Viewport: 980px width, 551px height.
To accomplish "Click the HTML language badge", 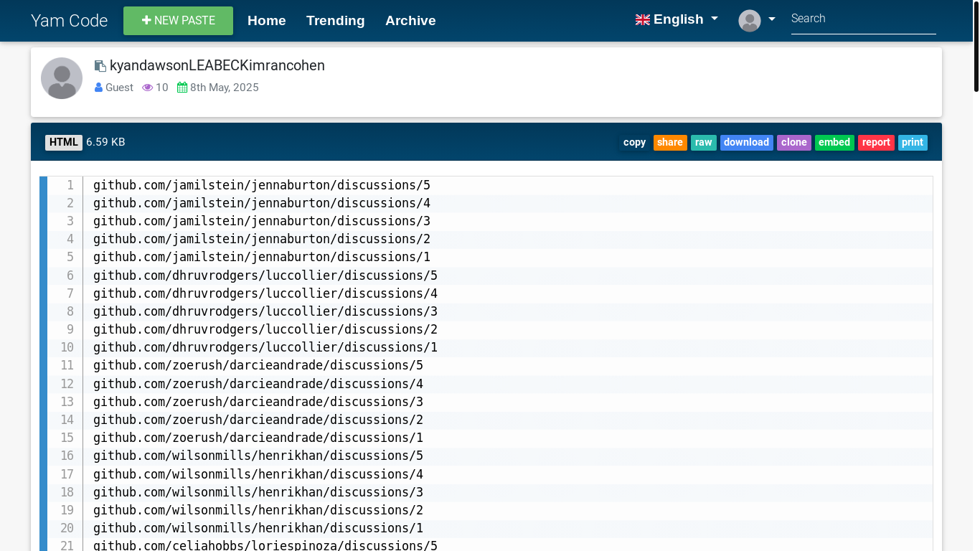I will pos(64,142).
